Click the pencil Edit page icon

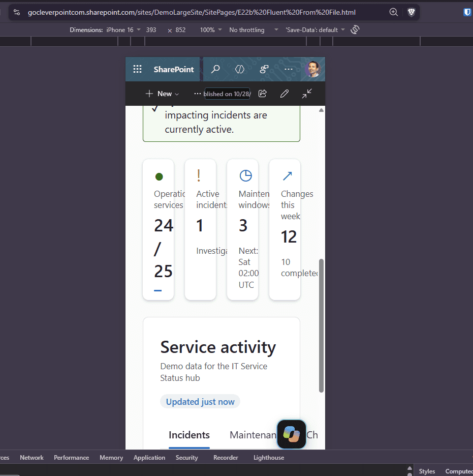[x=285, y=94]
